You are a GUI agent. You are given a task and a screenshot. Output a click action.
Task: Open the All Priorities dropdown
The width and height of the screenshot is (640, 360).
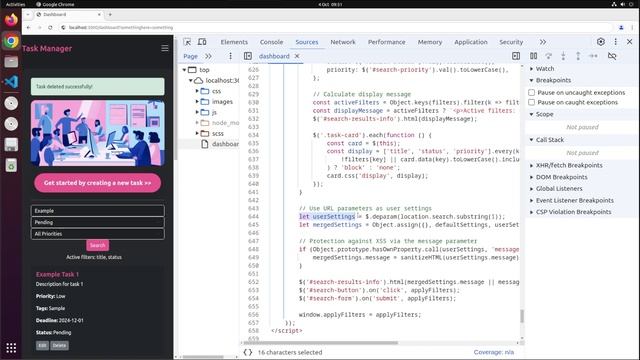[98, 233]
